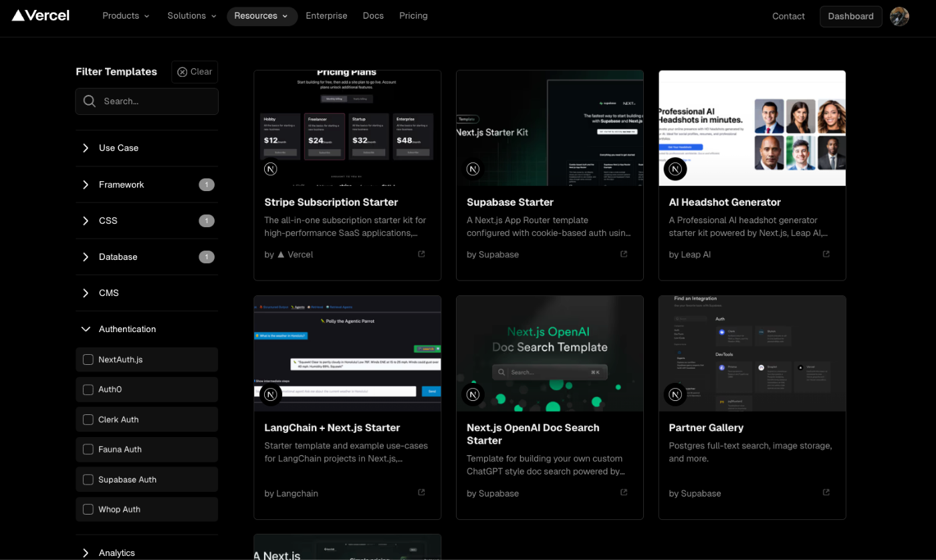Screen dimensions: 936x560
Task: Clear all template filters
Action: (195, 72)
